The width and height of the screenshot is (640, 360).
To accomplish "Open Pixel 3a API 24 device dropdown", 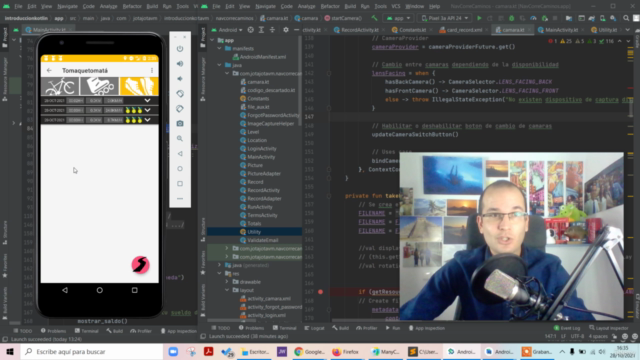I will coord(444,18).
